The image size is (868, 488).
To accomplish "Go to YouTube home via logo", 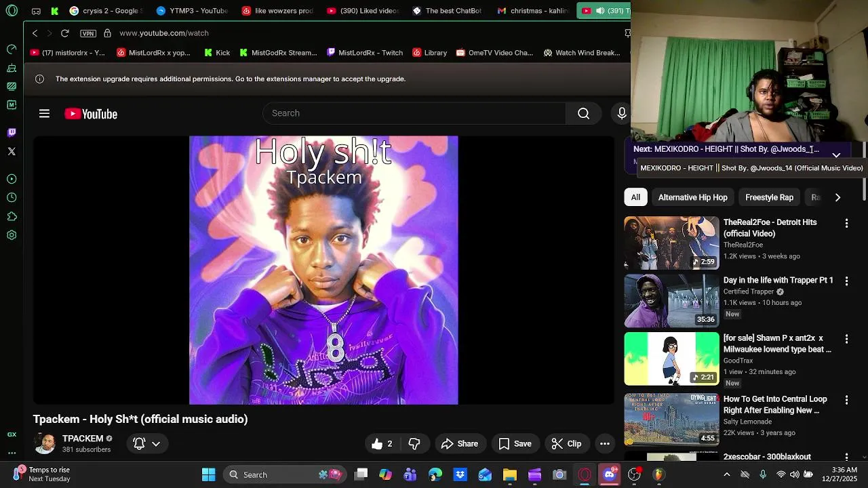I will click(x=91, y=114).
